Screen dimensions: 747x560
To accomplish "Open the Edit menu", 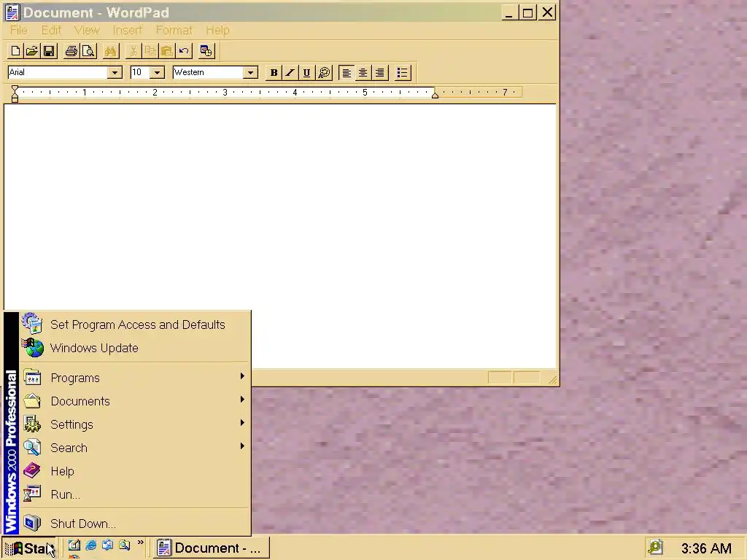I will [51, 30].
